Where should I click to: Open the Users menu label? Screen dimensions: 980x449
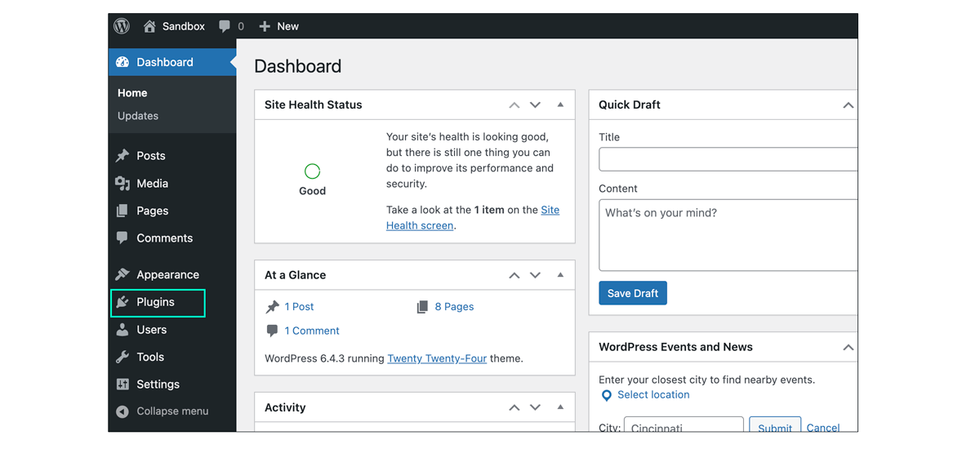tap(152, 330)
